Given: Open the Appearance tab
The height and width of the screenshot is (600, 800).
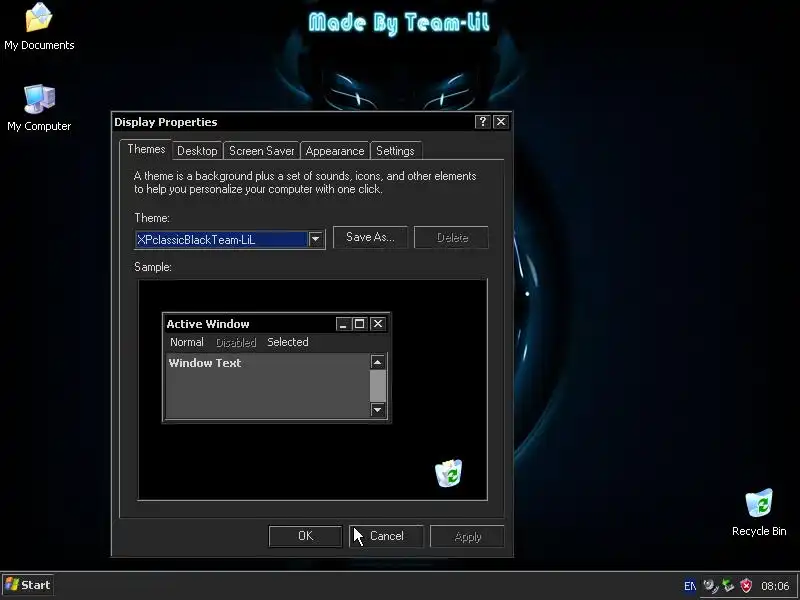Looking at the screenshot, I should 335,151.
